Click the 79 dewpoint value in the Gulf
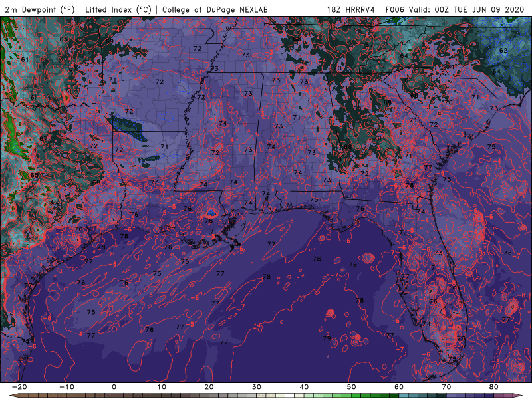The width and height of the screenshot is (532, 399). coord(327,338)
